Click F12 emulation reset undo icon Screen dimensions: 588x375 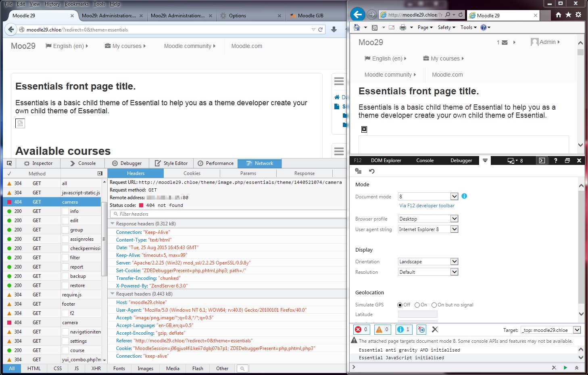372,171
